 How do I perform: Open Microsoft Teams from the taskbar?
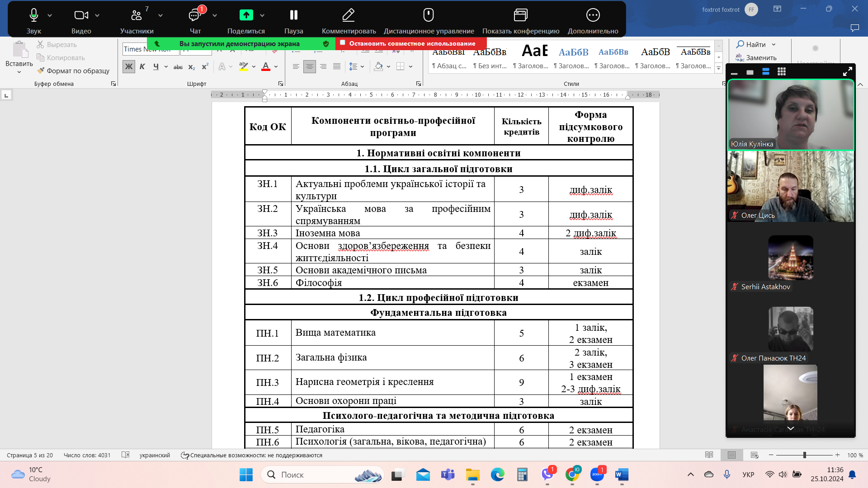pyautogui.click(x=448, y=474)
